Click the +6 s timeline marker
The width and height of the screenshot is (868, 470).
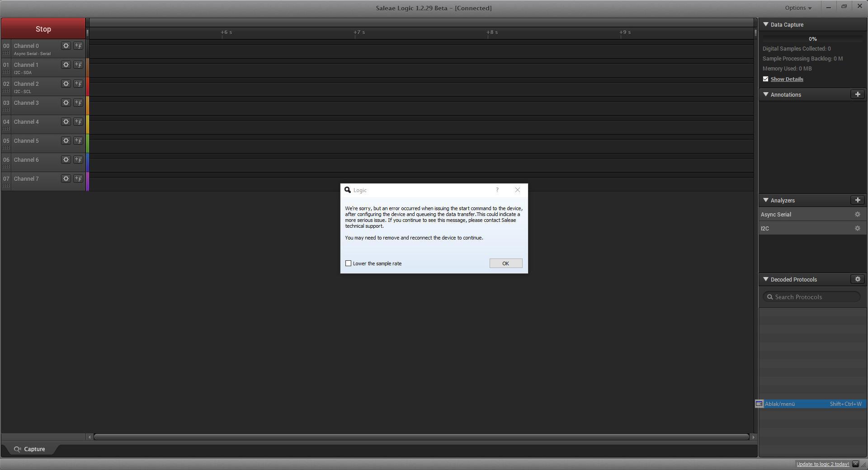pyautogui.click(x=226, y=32)
